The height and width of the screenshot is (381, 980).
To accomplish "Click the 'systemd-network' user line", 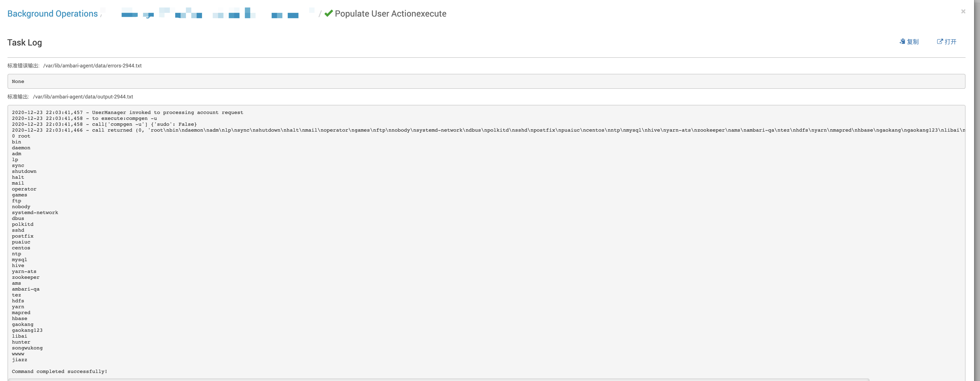I will (35, 212).
